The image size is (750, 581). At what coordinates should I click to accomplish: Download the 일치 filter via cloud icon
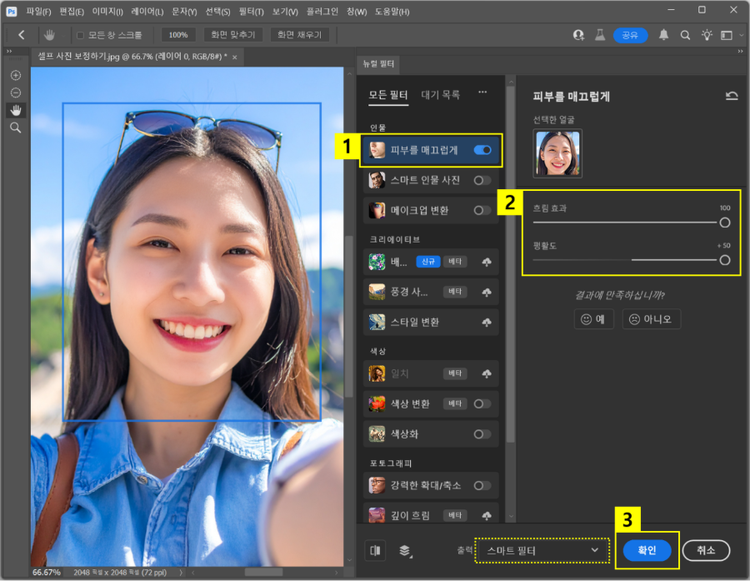pyautogui.click(x=486, y=373)
